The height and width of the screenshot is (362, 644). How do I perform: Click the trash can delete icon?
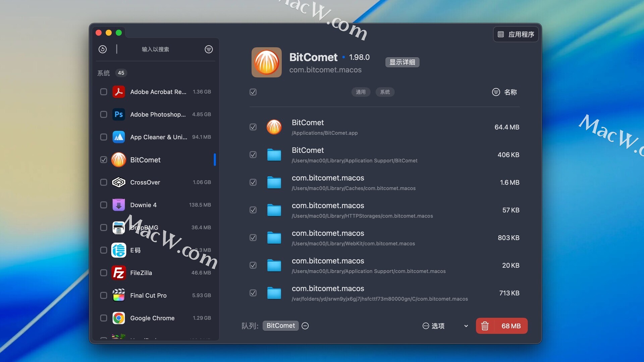[485, 326]
